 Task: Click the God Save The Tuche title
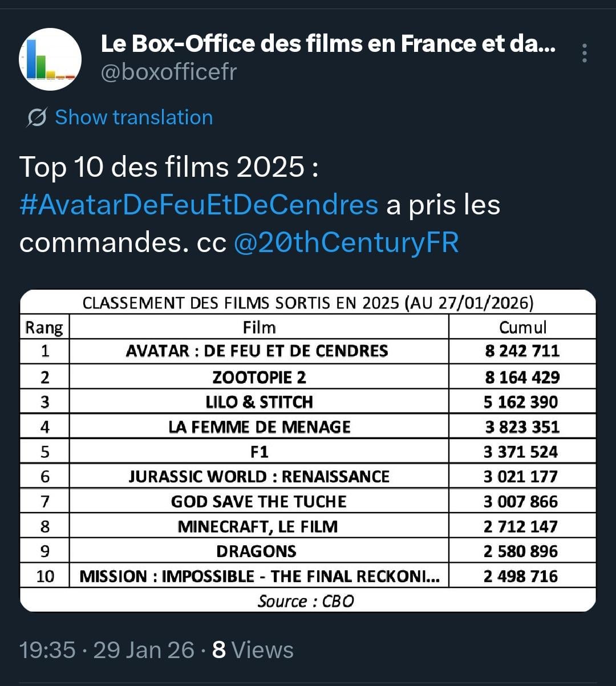click(x=259, y=501)
